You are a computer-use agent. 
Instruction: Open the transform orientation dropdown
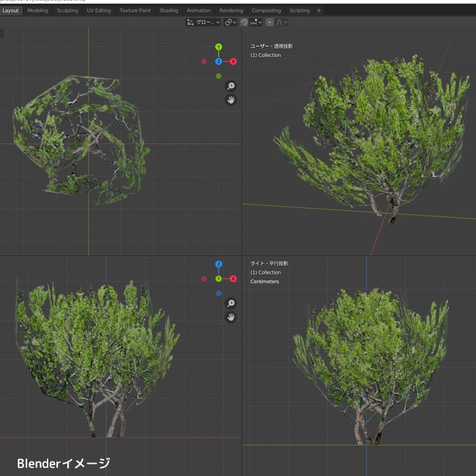(203, 22)
